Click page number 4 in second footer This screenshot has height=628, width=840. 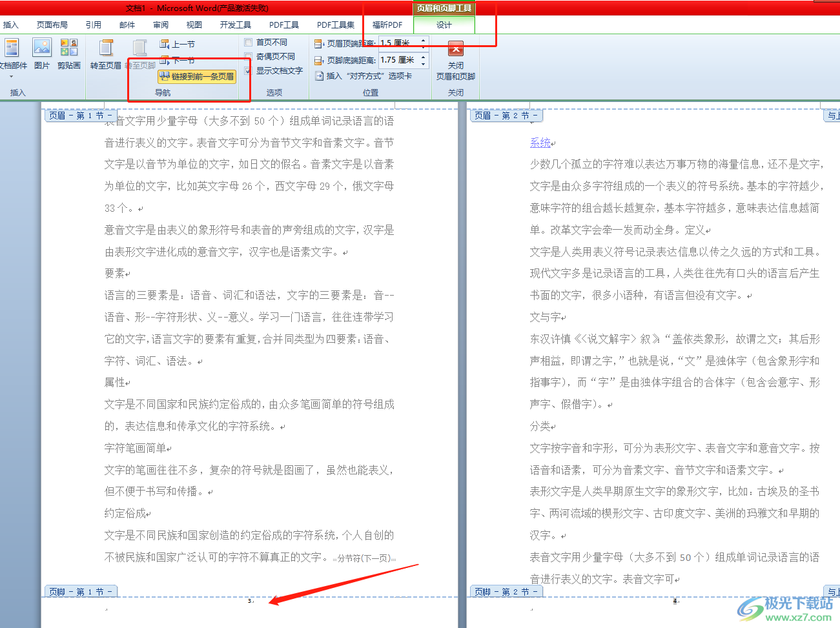click(675, 601)
